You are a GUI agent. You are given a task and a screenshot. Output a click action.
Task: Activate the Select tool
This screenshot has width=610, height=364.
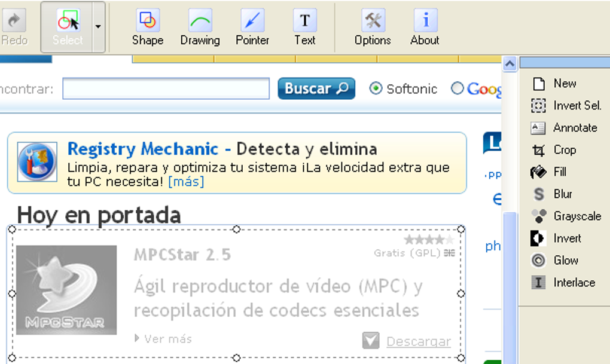click(x=68, y=27)
